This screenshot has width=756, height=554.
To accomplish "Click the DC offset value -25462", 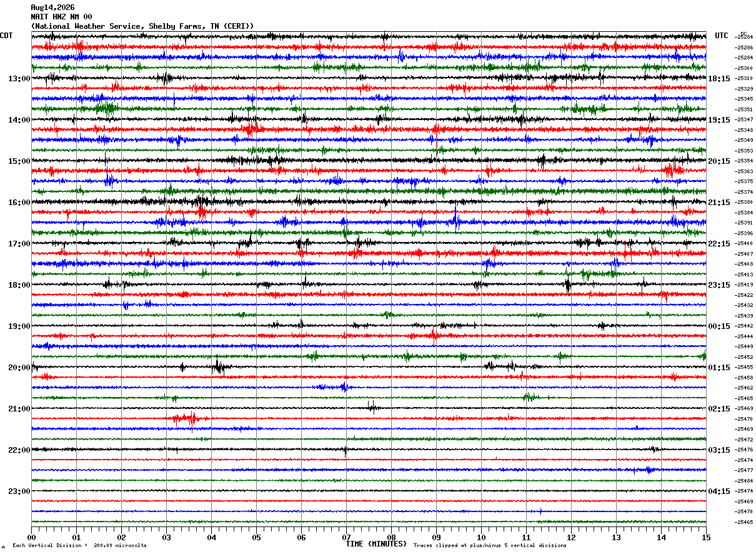I will (744, 388).
